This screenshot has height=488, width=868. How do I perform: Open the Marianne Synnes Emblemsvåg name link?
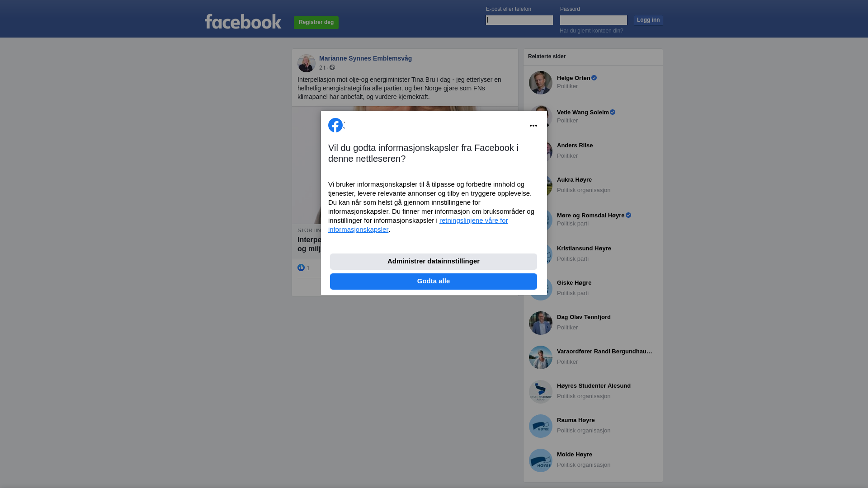point(365,58)
